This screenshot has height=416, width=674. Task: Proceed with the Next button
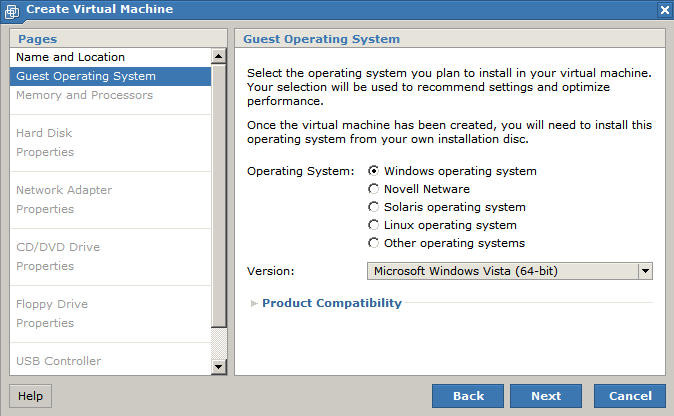[546, 396]
